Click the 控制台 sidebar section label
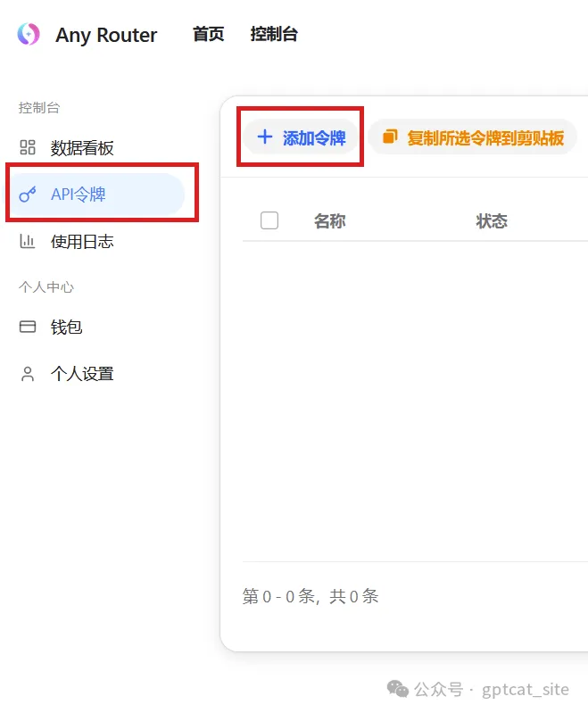Image resolution: width=588 pixels, height=713 pixels. (x=39, y=108)
